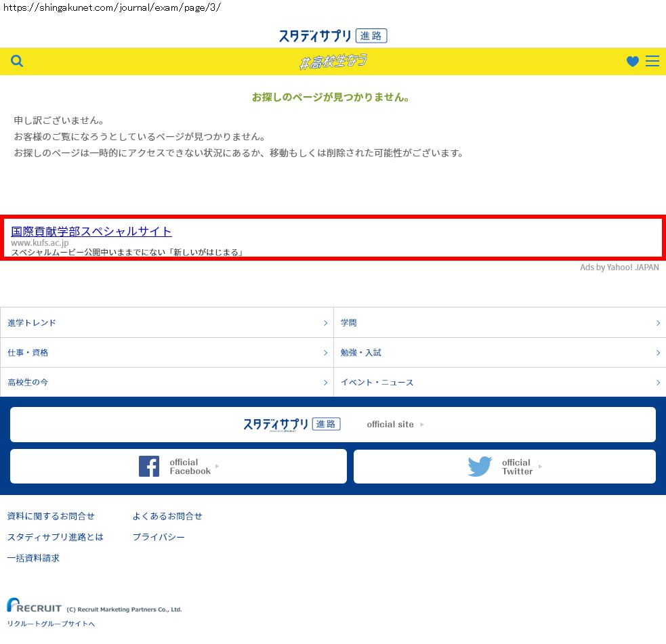The height and width of the screenshot is (644, 666).
Task: Expand the 進学トレンド category arrow
Action: 325,323
